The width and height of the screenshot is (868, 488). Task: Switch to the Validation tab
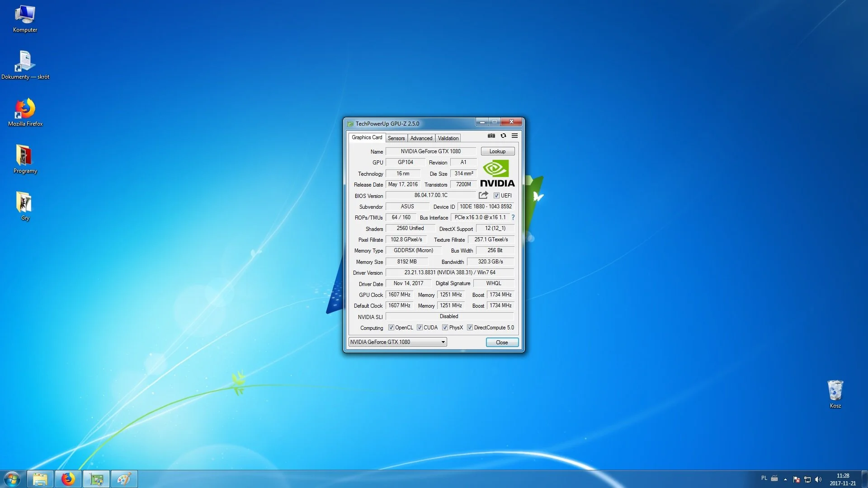448,138
